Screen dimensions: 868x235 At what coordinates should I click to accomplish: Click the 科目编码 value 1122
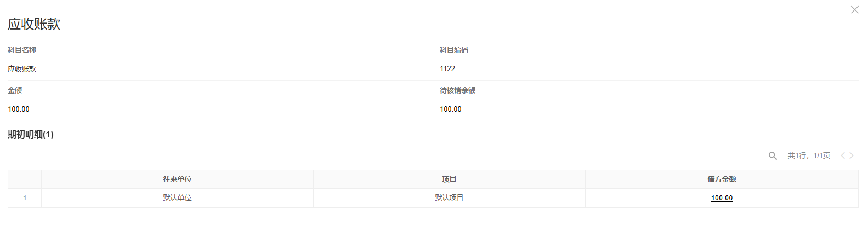pos(447,68)
